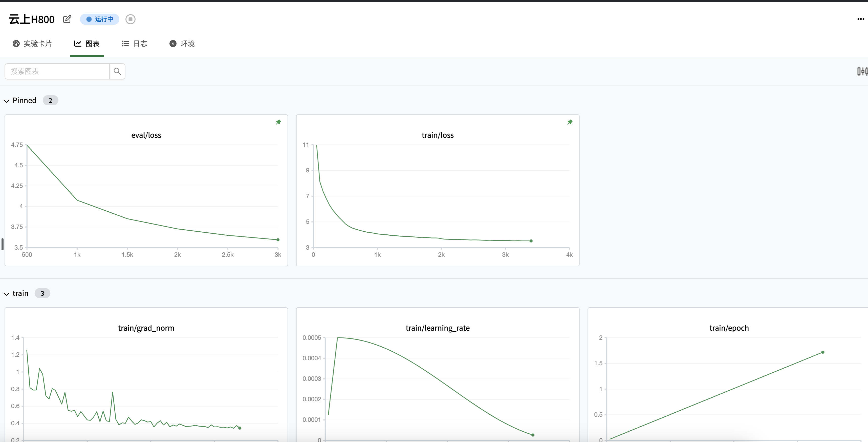
Task: Open the 环境 tab
Action: 182,44
